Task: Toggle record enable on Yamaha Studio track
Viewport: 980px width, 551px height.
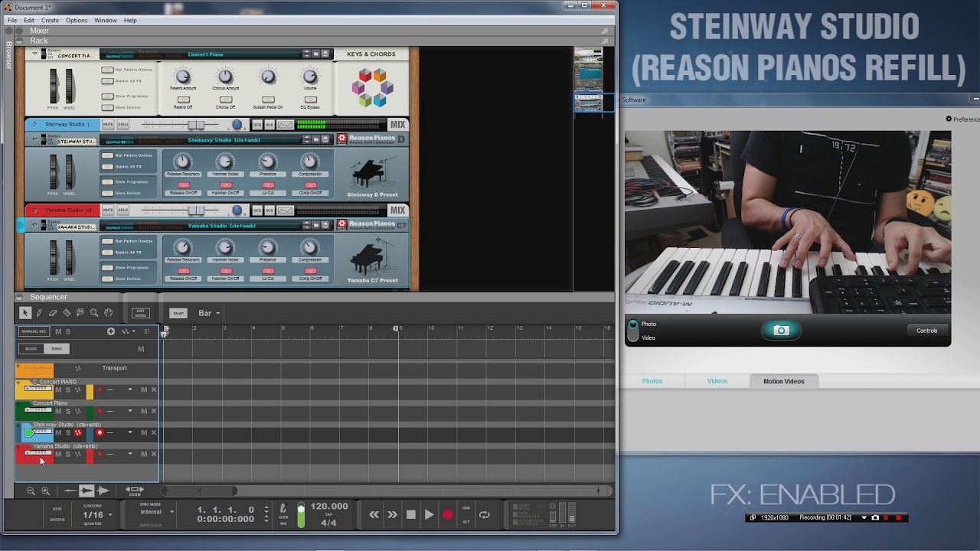Action: pos(99,454)
